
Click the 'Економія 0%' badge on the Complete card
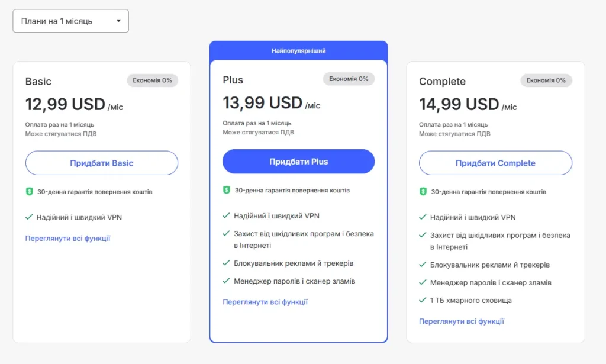(x=546, y=80)
